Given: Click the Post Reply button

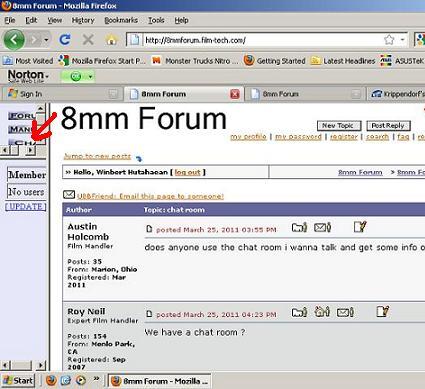Looking at the screenshot, I should point(388,126).
